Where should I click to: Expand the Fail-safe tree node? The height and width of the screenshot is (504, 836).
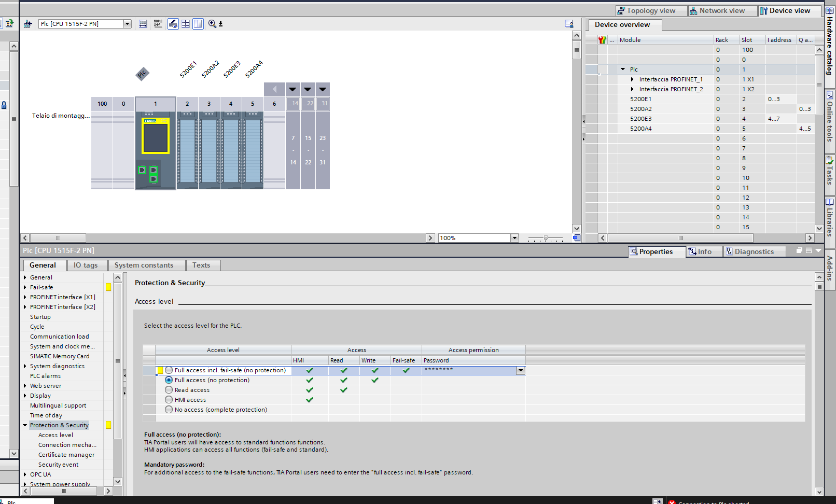click(25, 287)
